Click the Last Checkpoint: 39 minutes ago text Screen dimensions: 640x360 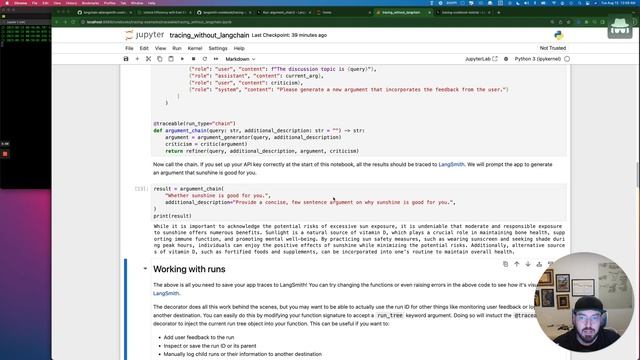coord(289,36)
